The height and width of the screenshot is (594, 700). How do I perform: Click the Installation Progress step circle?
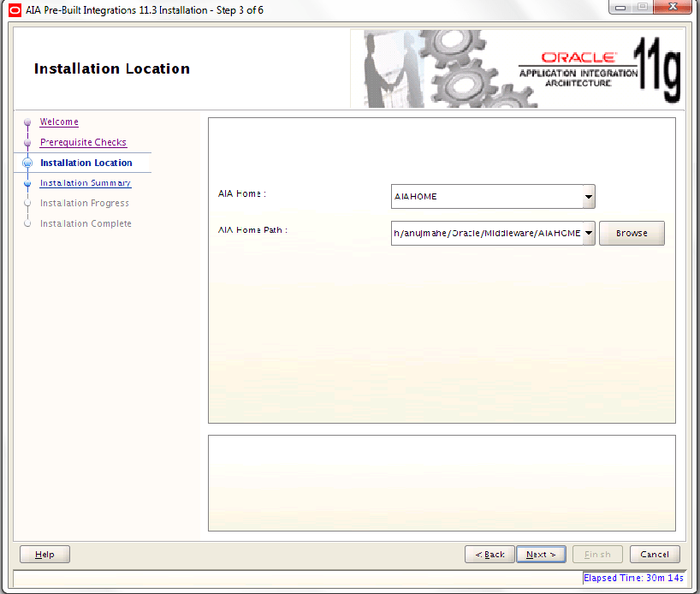pyautogui.click(x=27, y=203)
